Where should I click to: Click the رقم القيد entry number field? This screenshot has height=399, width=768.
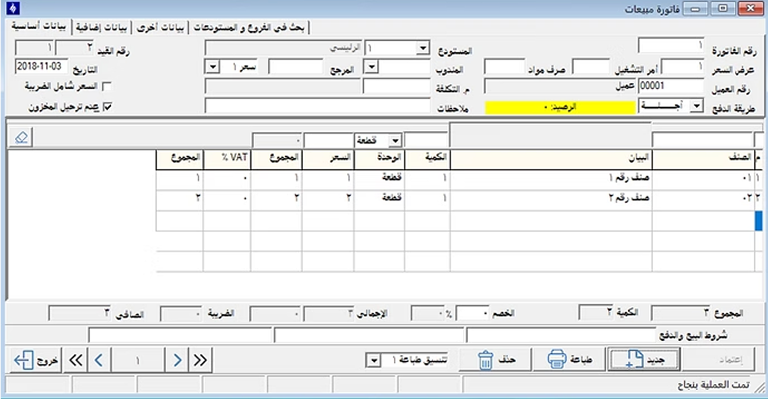click(74, 48)
